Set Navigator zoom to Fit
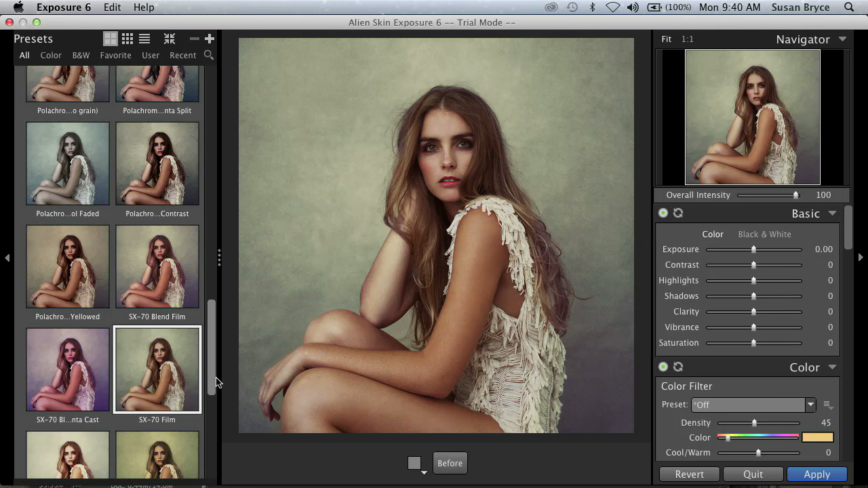868x488 pixels. [x=667, y=39]
